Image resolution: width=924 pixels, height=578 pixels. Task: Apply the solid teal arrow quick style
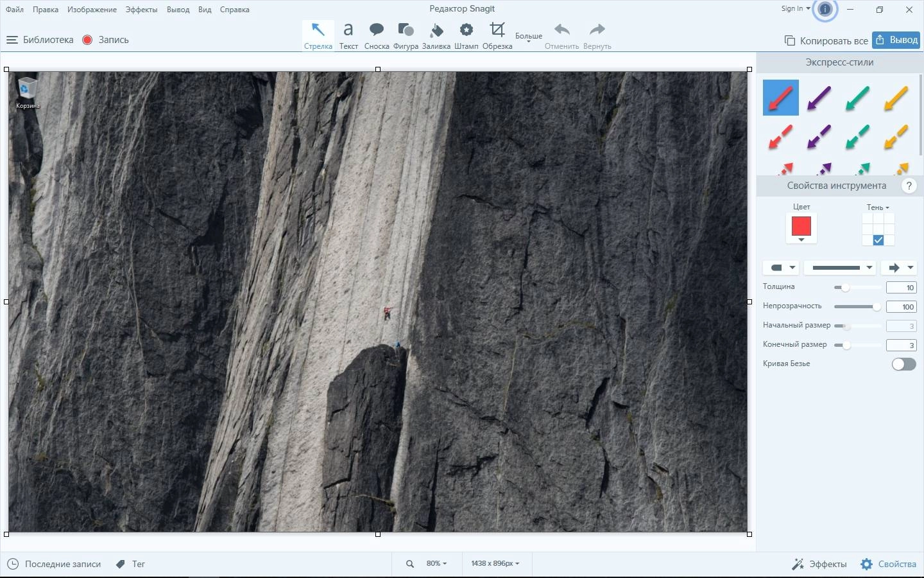[x=857, y=98]
